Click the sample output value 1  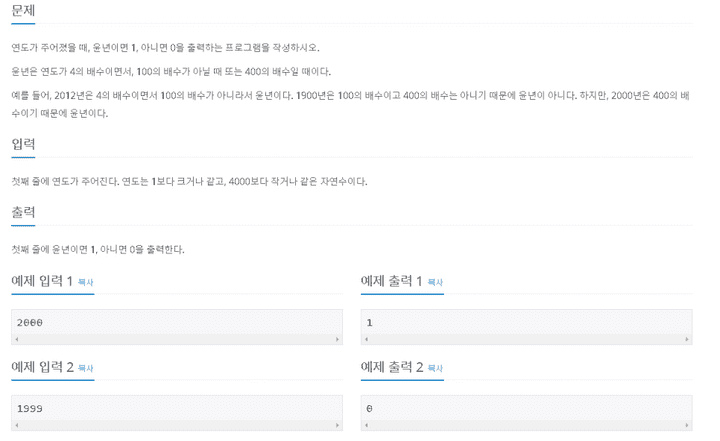click(x=369, y=322)
